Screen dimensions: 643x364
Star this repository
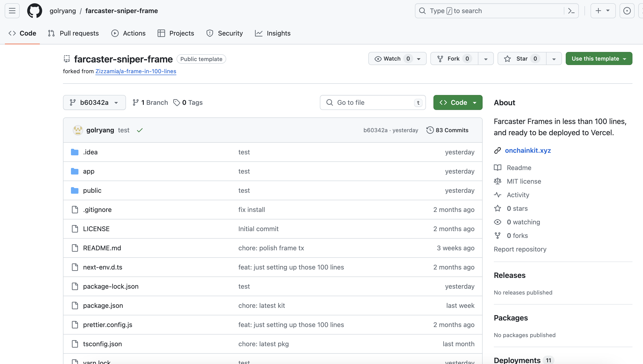[x=522, y=58]
